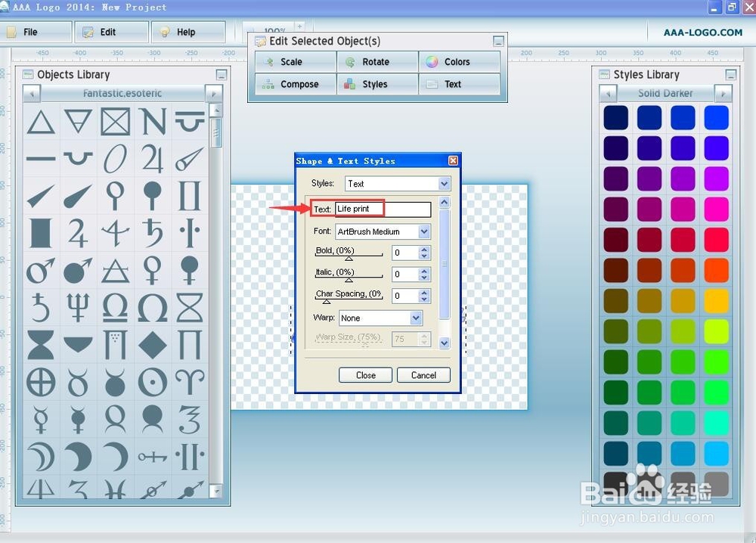Decrease the Italic value spinner
756x543 pixels.
click(424, 278)
